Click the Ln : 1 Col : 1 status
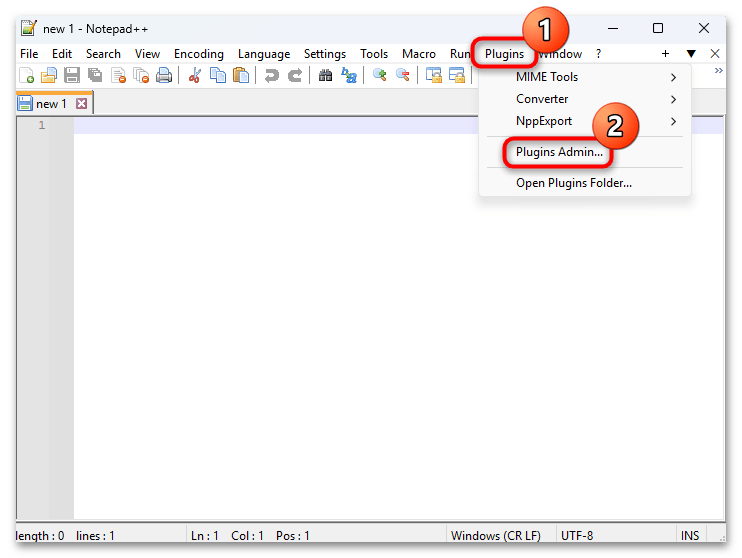 tap(250, 536)
